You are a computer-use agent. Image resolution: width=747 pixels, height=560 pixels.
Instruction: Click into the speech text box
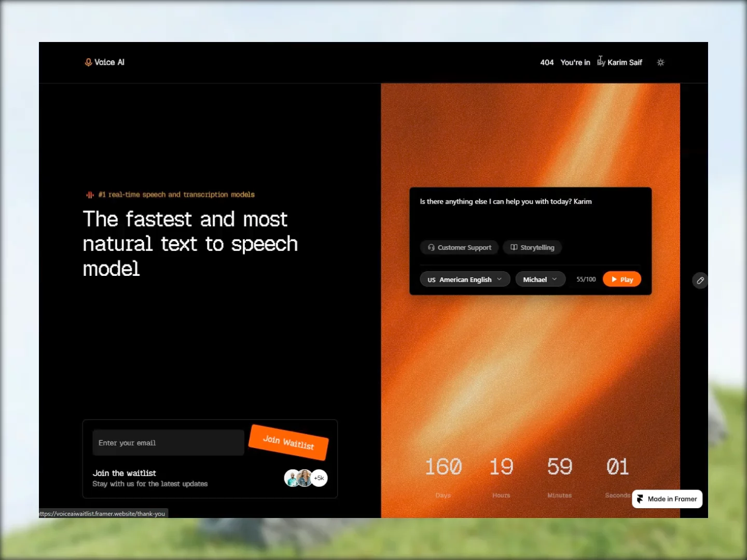530,213
